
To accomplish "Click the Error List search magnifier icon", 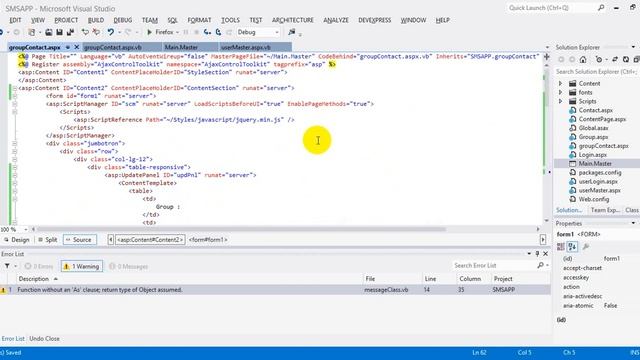I will pos(540,265).
